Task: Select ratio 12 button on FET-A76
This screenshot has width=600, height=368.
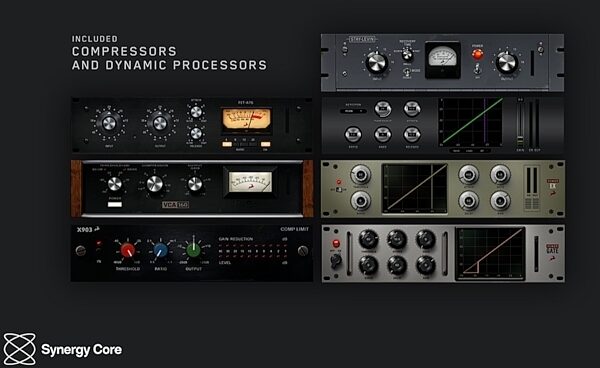Action: 244,144
